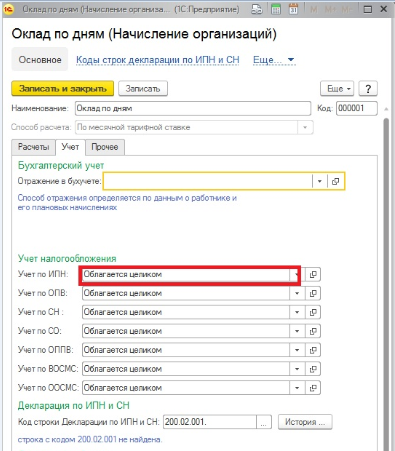Open the Учет по ОПВ value form

313,293
